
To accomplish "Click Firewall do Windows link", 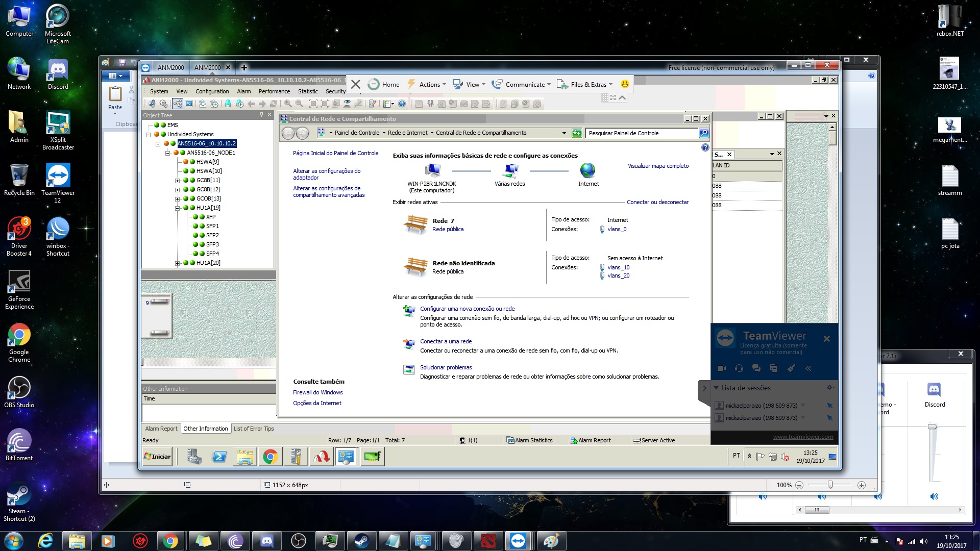I will tap(317, 392).
